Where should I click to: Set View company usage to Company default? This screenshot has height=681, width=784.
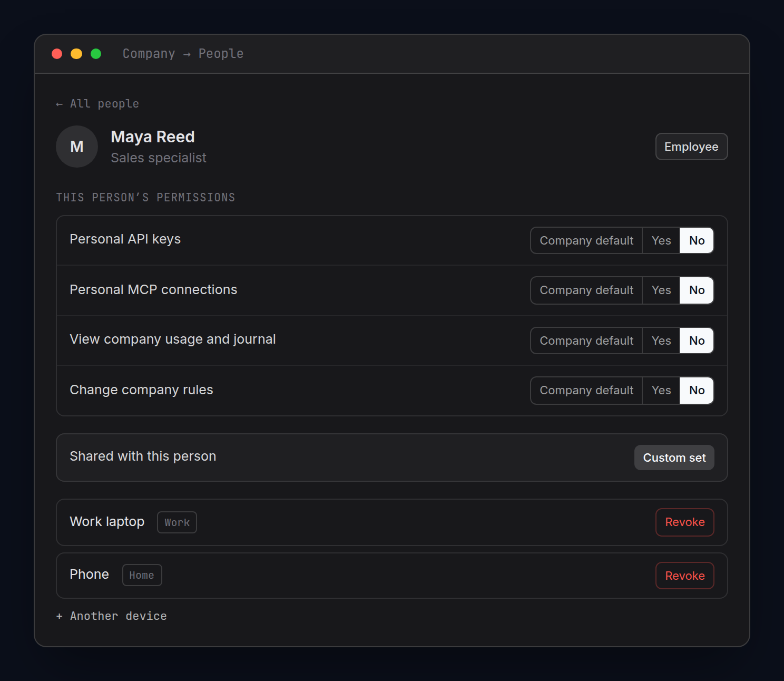pos(586,340)
